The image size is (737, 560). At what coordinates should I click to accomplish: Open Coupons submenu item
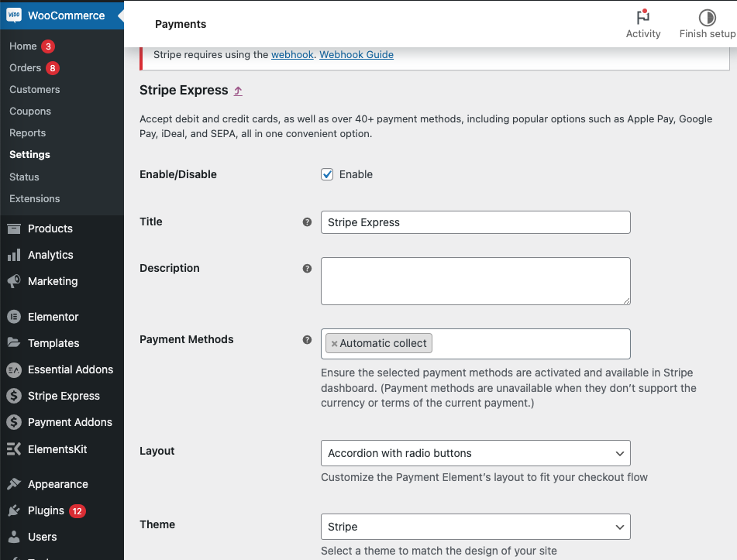click(30, 111)
